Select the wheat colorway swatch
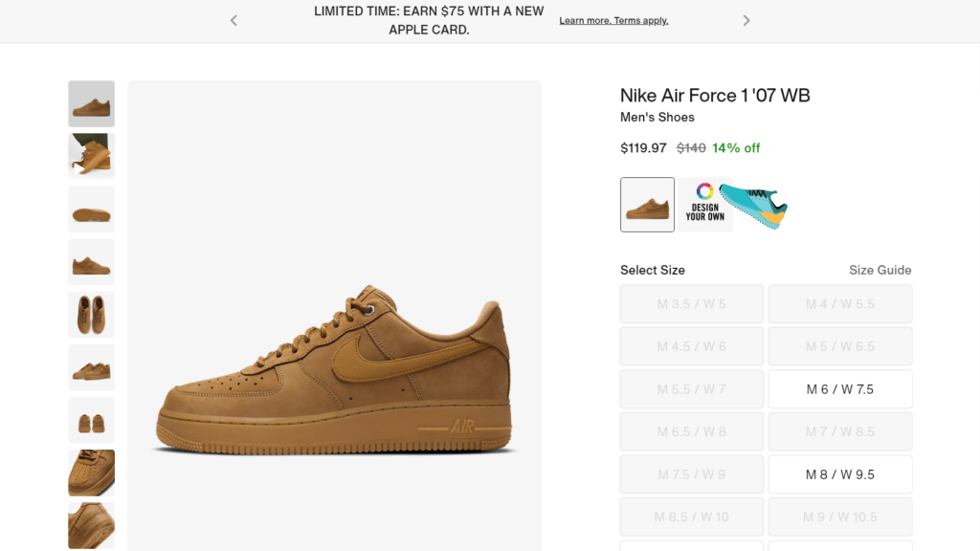This screenshot has height=551, width=980. [x=648, y=205]
